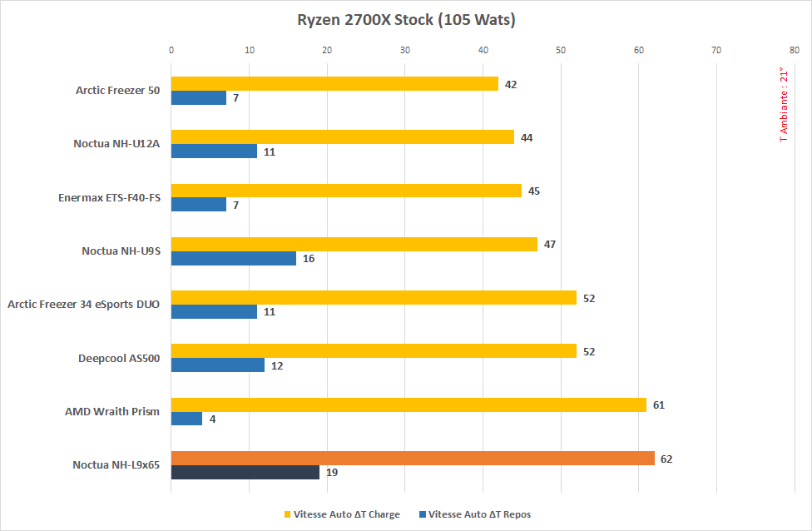Click axis tick label 20
812x531 pixels.
(327, 50)
